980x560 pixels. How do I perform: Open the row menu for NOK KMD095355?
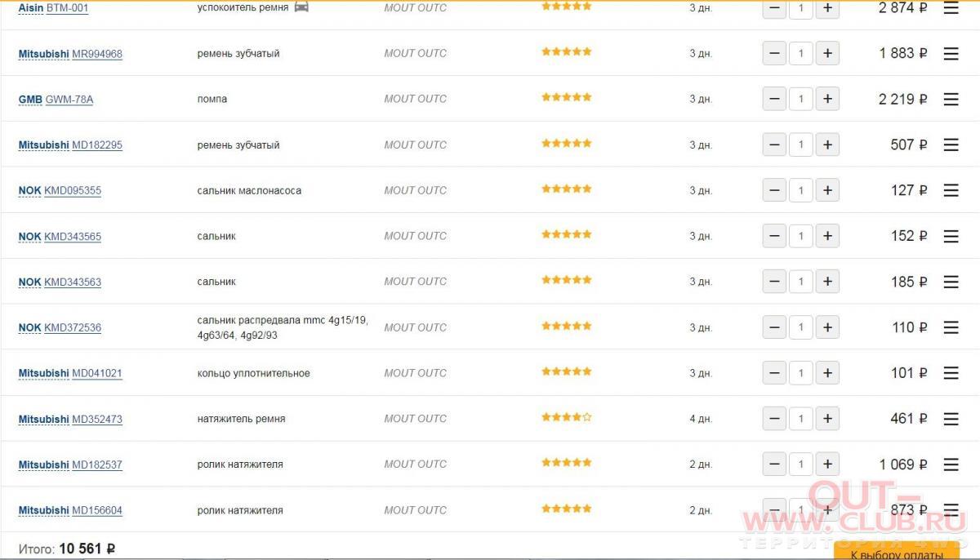point(951,190)
